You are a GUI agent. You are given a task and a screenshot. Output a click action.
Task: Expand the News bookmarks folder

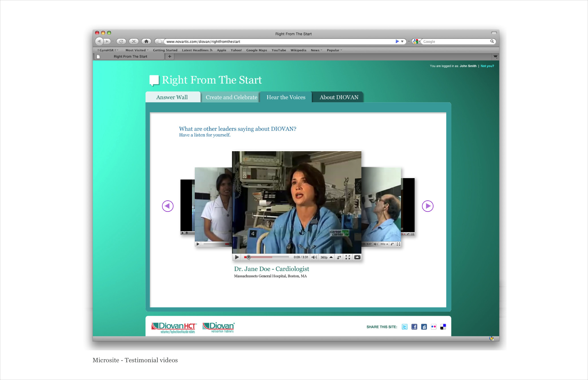point(316,50)
